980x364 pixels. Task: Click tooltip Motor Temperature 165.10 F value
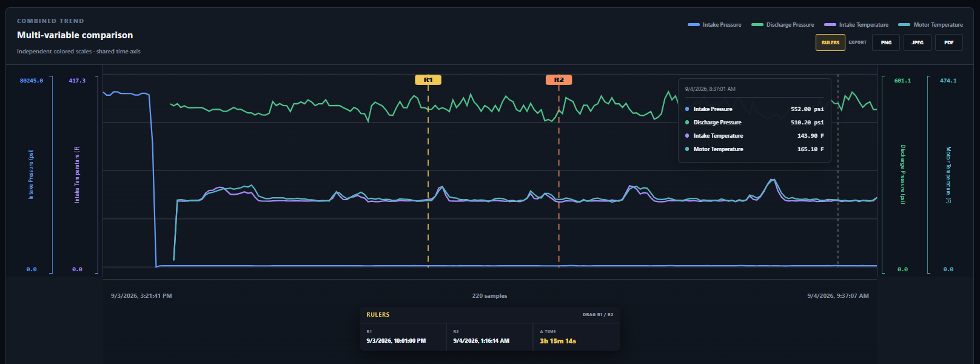point(810,149)
